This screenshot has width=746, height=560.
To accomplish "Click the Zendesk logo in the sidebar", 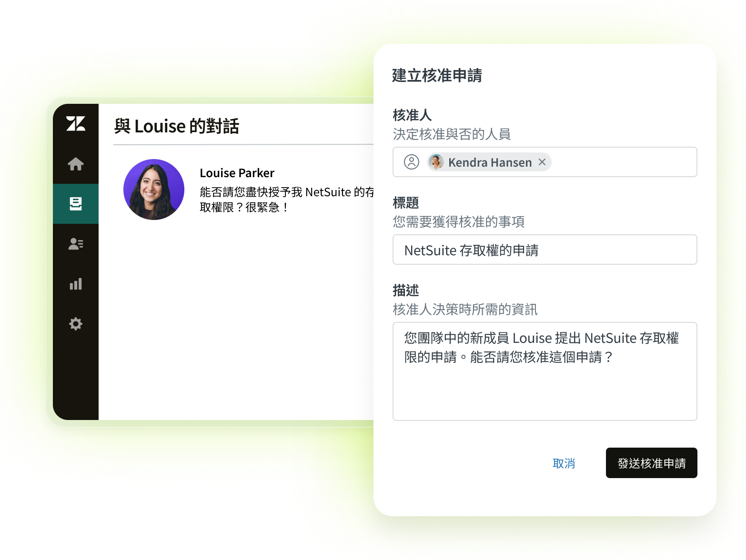I will point(76,124).
